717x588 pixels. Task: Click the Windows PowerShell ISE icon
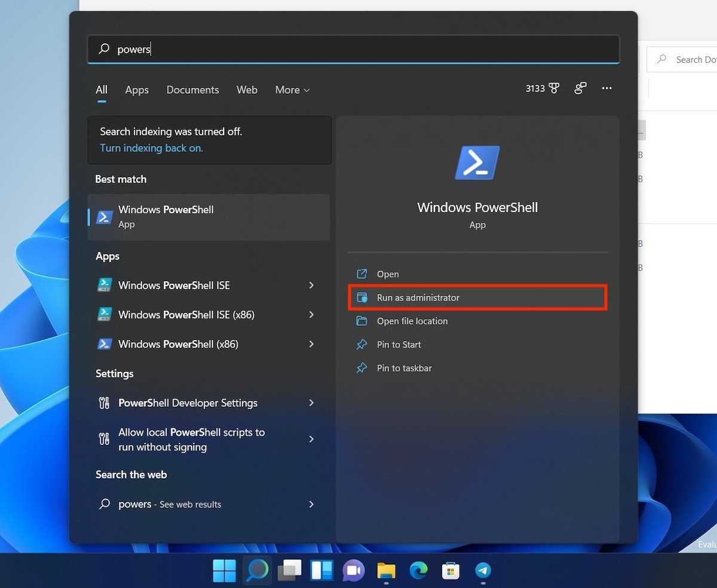(x=105, y=285)
